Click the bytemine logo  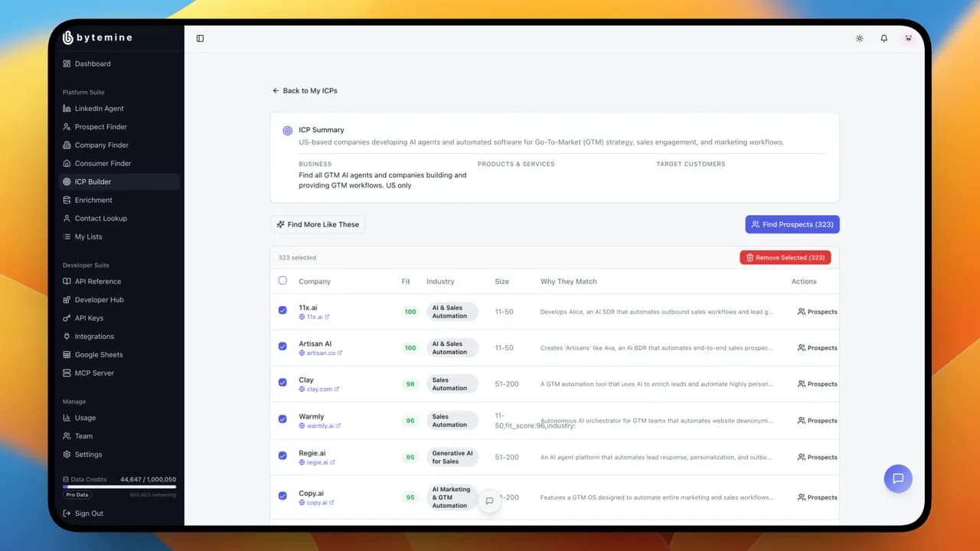pos(97,37)
